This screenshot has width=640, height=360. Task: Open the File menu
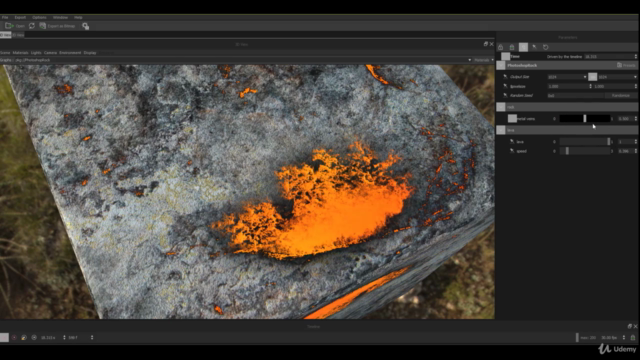click(5, 18)
